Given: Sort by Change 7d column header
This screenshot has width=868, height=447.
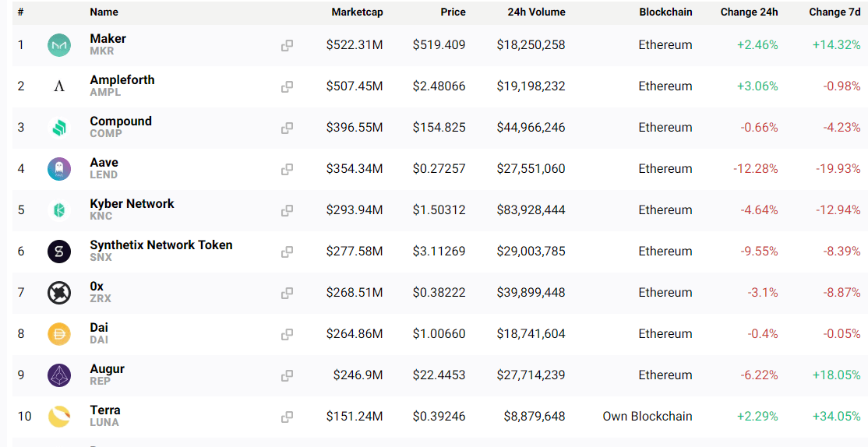Looking at the screenshot, I should (x=834, y=12).
